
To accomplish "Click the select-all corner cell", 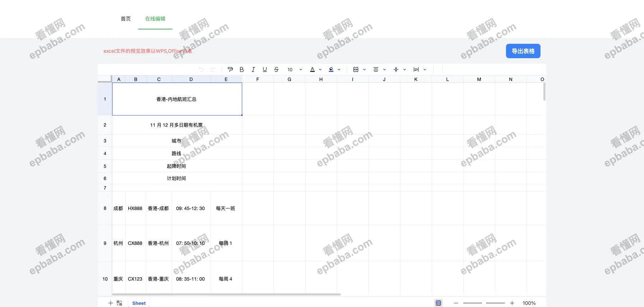I will (x=105, y=79).
